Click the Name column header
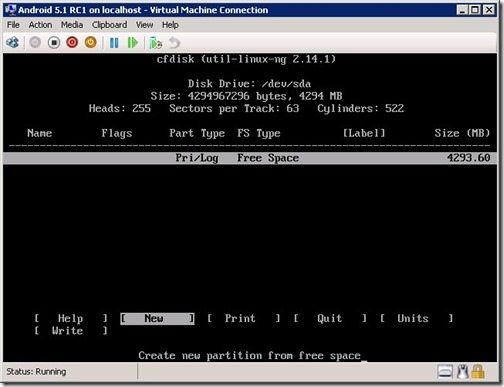The image size is (504, 387). [40, 133]
